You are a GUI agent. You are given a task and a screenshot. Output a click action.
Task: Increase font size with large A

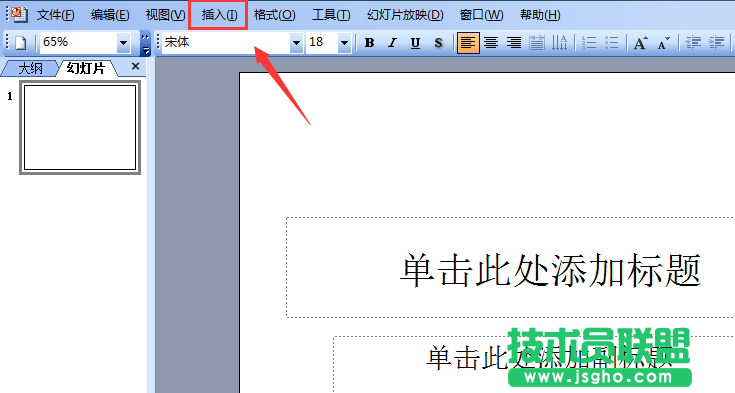point(641,43)
